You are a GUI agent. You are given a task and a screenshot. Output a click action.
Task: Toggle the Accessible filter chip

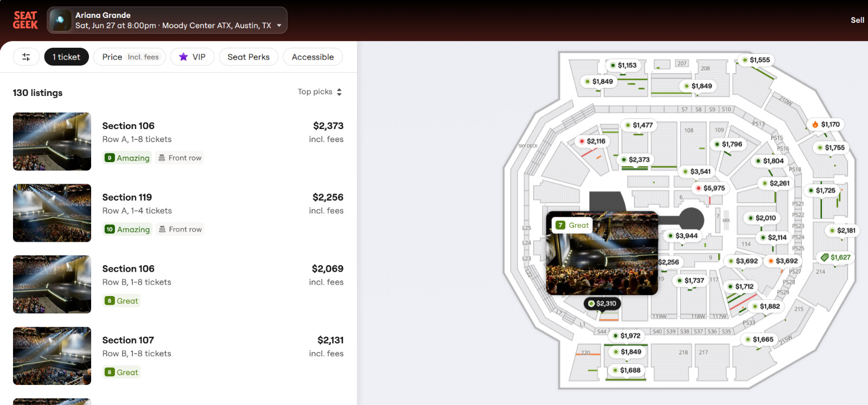(312, 57)
